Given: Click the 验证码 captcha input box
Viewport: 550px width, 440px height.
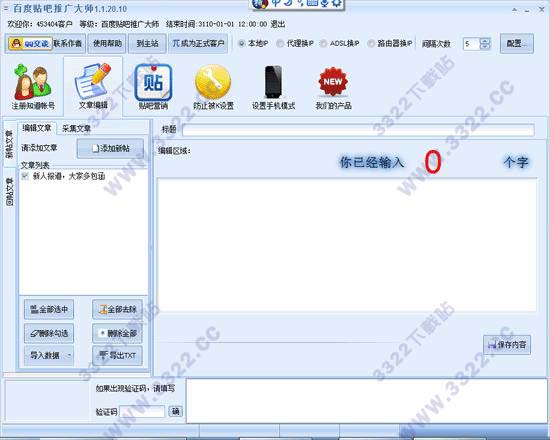Looking at the screenshot, I should [142, 412].
